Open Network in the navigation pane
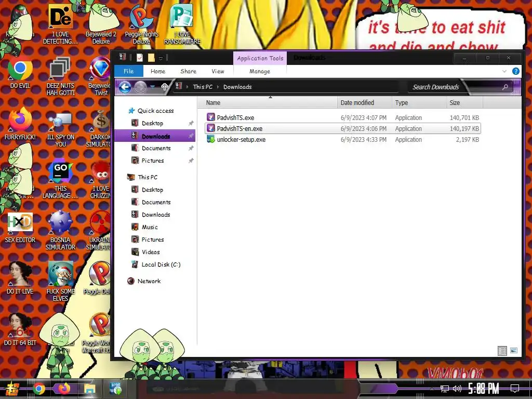The width and height of the screenshot is (532, 399). [149, 281]
